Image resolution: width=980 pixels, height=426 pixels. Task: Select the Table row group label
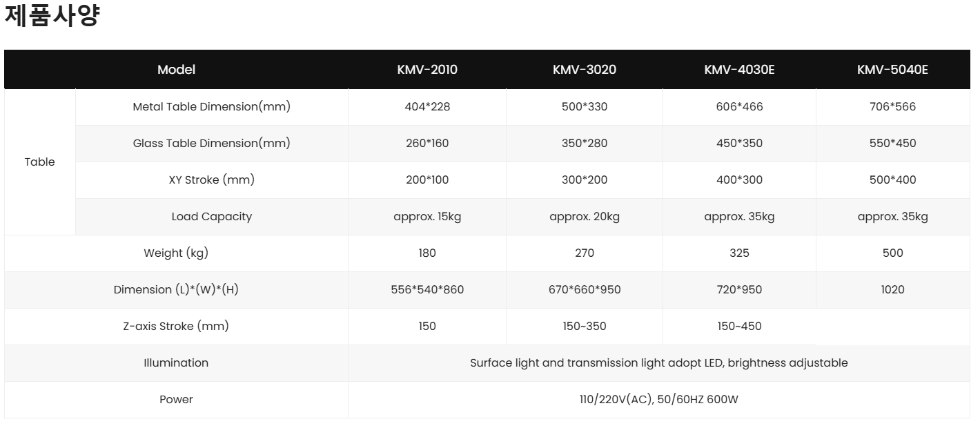40,162
